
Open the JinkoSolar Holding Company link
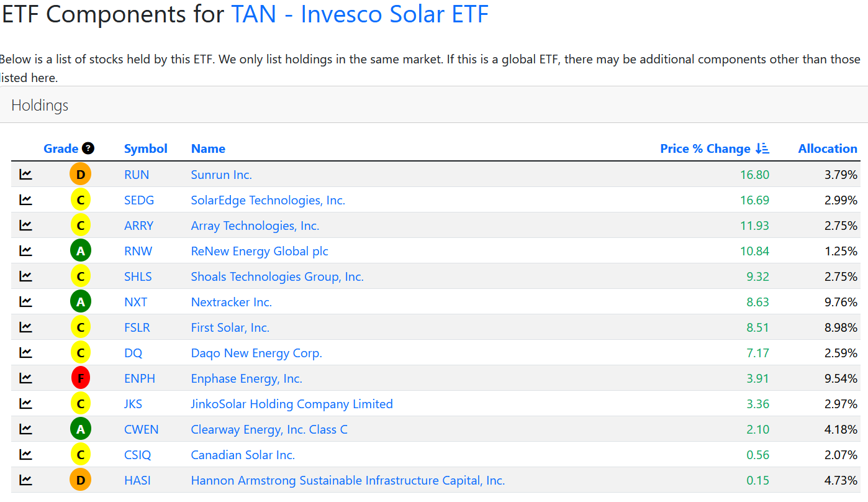tap(292, 403)
